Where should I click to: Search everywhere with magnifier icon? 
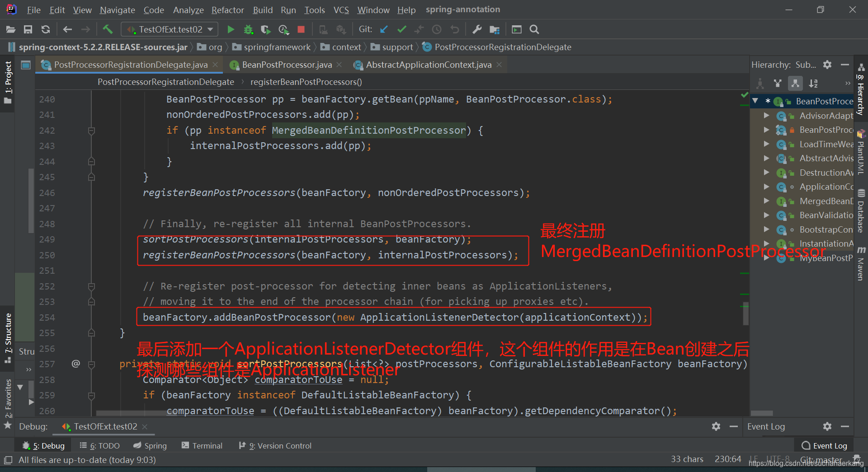534,30
